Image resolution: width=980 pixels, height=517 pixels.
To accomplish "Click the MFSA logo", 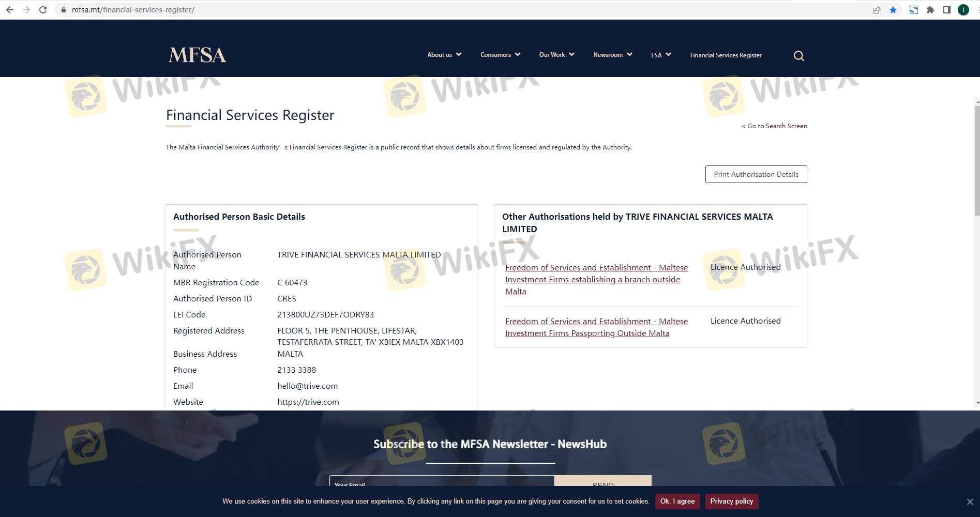I will (x=198, y=55).
